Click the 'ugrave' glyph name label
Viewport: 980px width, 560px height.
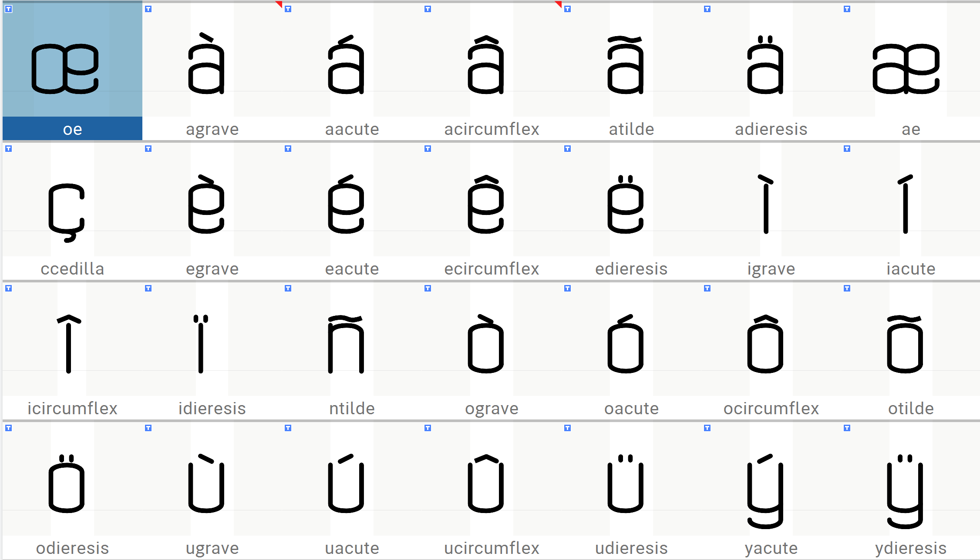pyautogui.click(x=212, y=549)
